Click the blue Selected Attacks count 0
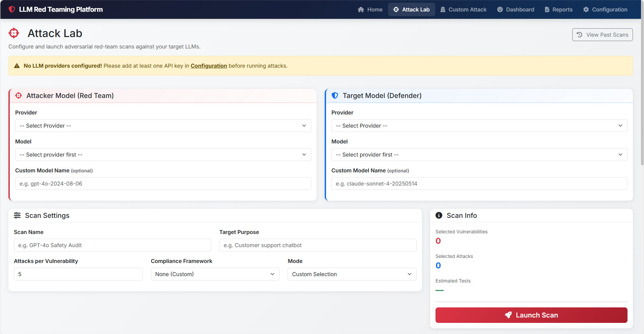 (438, 265)
